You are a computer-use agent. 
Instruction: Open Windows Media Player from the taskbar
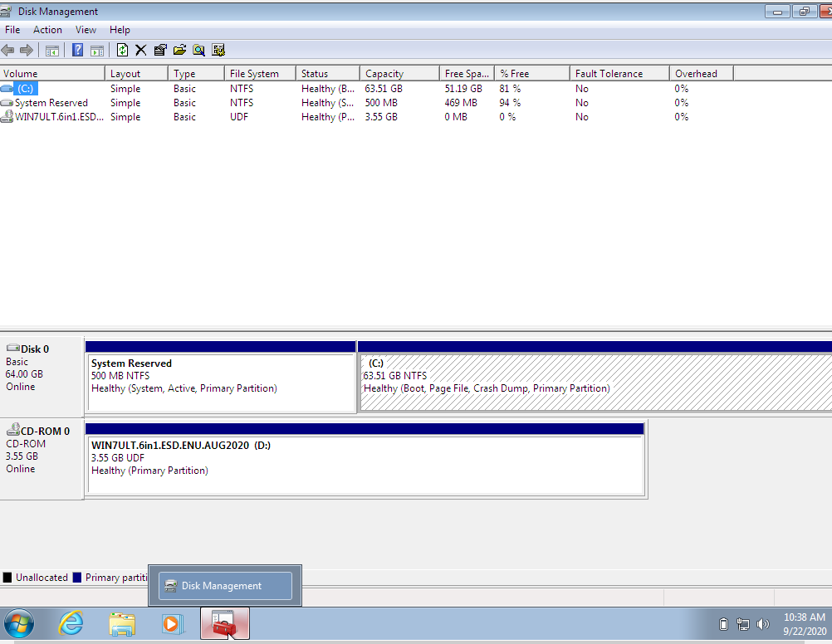[173, 623]
